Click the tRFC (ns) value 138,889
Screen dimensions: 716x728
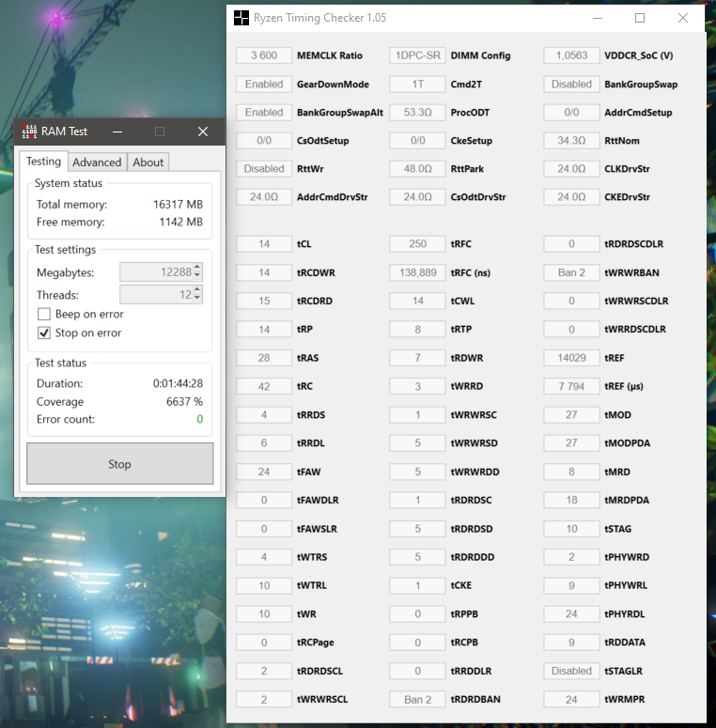click(417, 272)
